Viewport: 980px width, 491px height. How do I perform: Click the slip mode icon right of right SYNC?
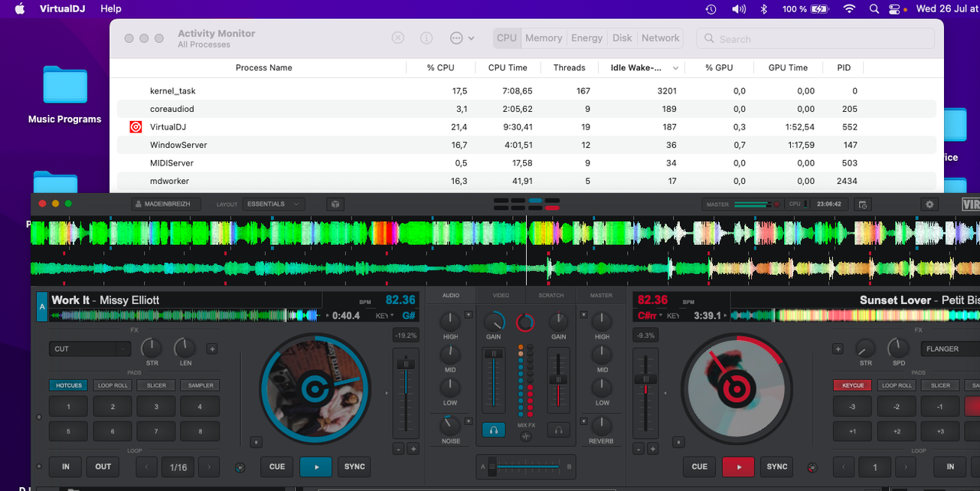tap(812, 467)
